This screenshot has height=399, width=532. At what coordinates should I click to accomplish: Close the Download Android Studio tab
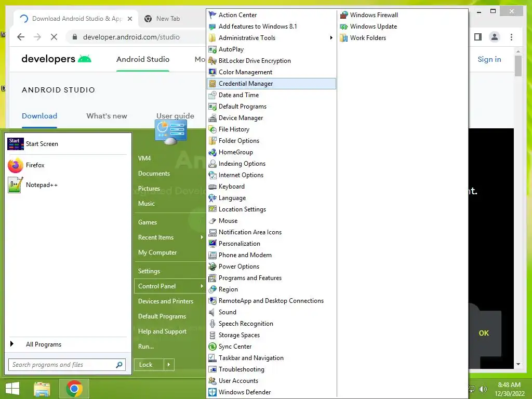[130, 19]
